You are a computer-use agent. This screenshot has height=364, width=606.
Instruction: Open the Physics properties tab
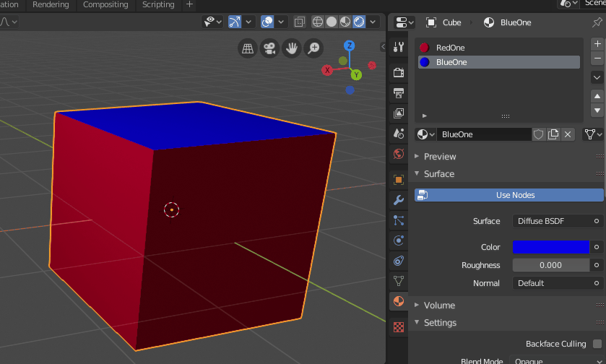[399, 240]
